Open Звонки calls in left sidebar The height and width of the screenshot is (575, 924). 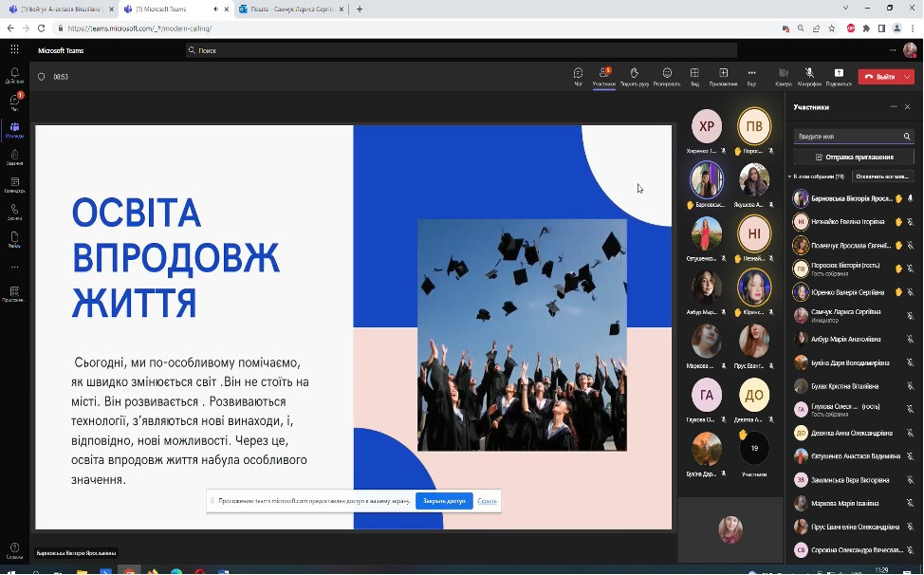click(x=15, y=213)
